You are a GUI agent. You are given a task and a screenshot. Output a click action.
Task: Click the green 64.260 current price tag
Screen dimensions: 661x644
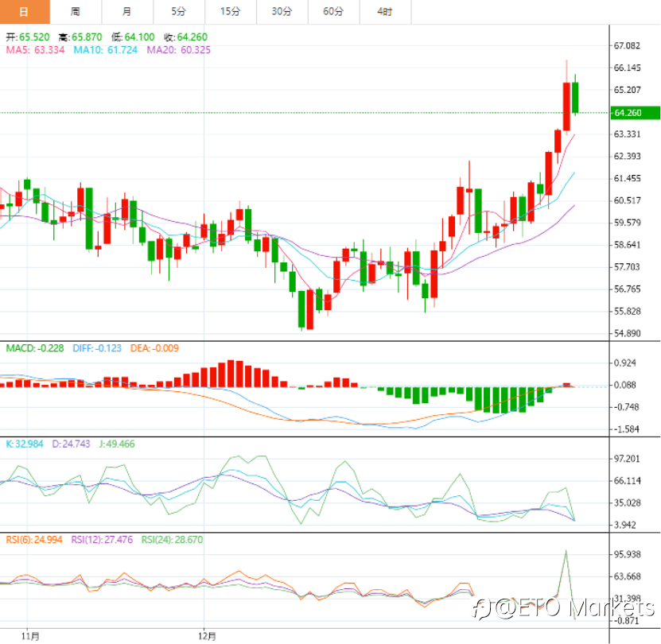(636, 113)
